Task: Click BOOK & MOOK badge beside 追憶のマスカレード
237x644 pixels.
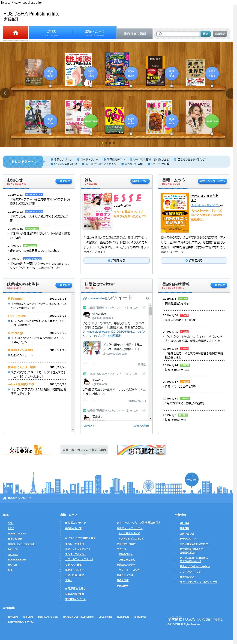Action: click(50, 74)
